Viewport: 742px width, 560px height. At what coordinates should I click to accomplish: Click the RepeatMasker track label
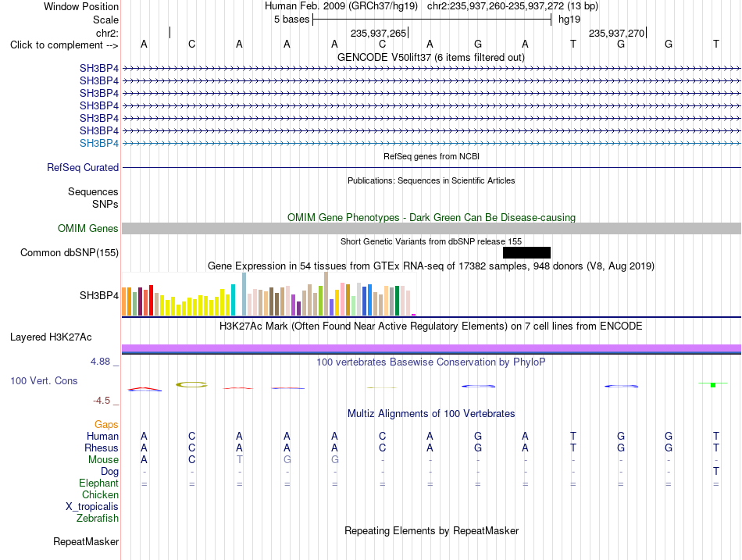[86, 541]
